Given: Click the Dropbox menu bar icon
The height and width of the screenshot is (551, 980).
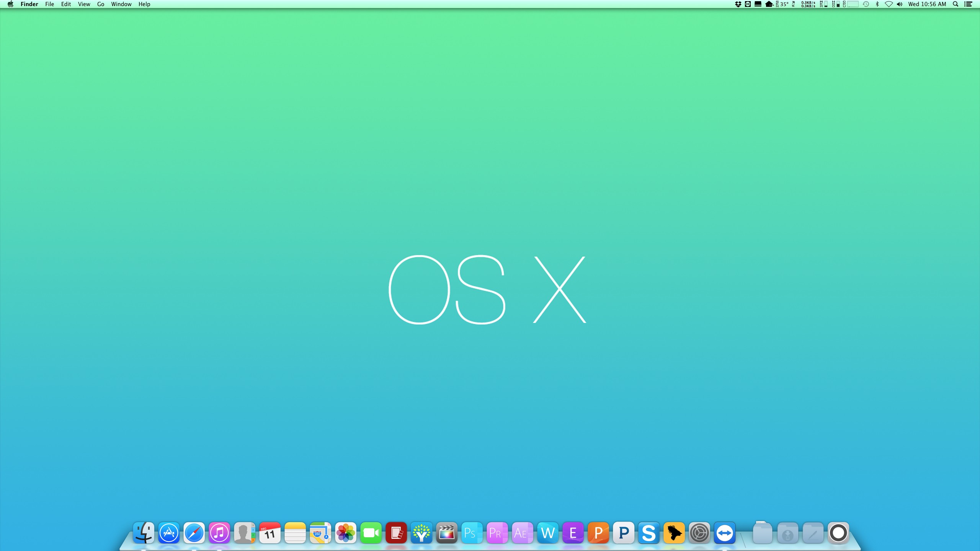Looking at the screenshot, I should tap(738, 4).
